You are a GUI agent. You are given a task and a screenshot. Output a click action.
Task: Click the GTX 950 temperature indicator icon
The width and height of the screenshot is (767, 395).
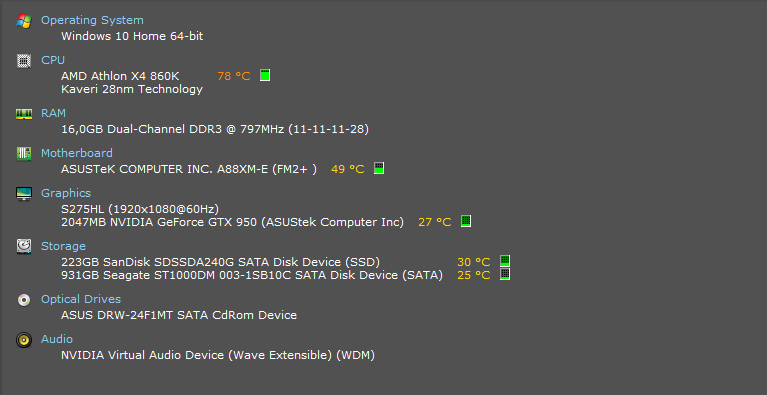466,221
